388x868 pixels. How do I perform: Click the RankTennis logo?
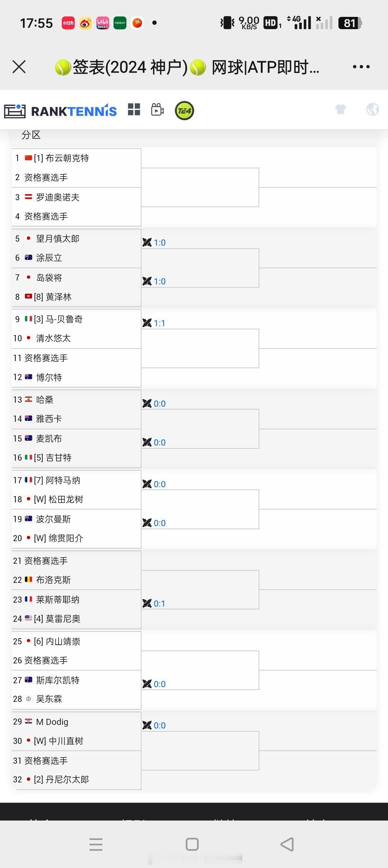coord(60,111)
